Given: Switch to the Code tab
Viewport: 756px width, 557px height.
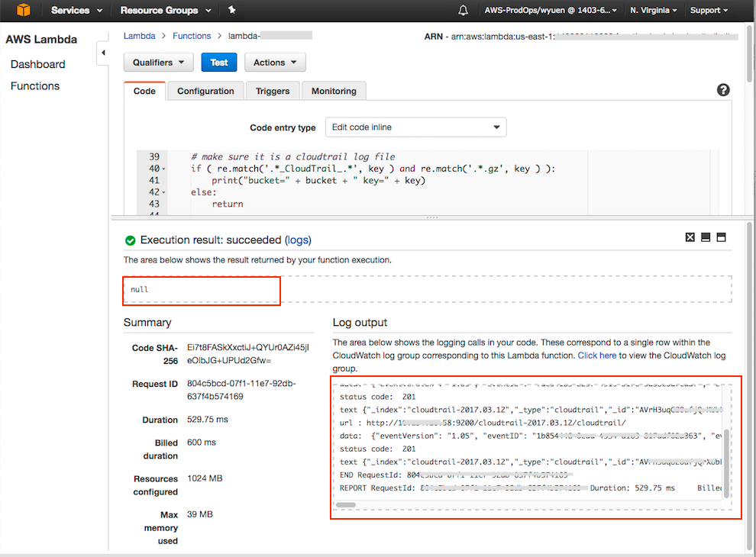Looking at the screenshot, I should (144, 91).
